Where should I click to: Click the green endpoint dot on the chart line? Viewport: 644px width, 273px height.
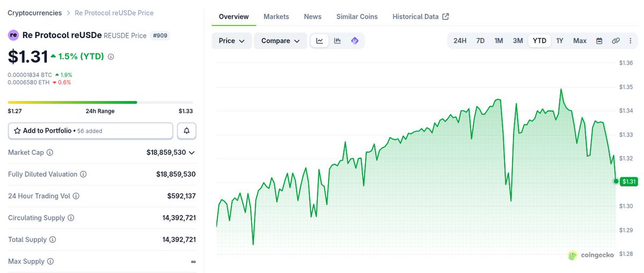coord(616,181)
